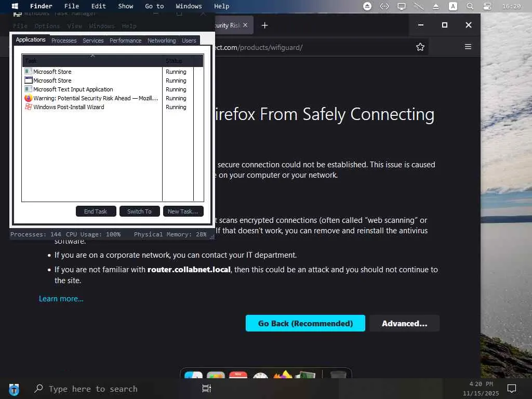This screenshot has height=399, width=532.
Task: Open the Edit menu in the top menu bar
Action: tap(98, 6)
